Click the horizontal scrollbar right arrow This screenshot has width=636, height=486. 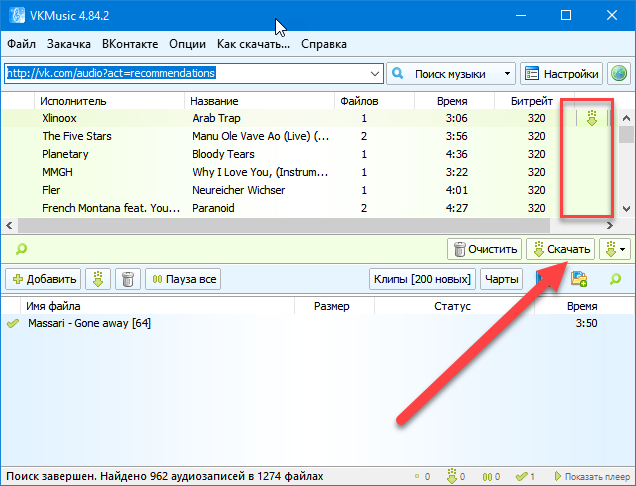(x=610, y=225)
